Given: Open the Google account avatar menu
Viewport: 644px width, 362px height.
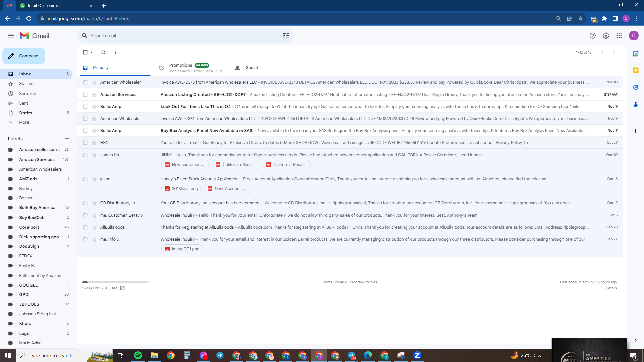Looking at the screenshot, I should (634, 36).
